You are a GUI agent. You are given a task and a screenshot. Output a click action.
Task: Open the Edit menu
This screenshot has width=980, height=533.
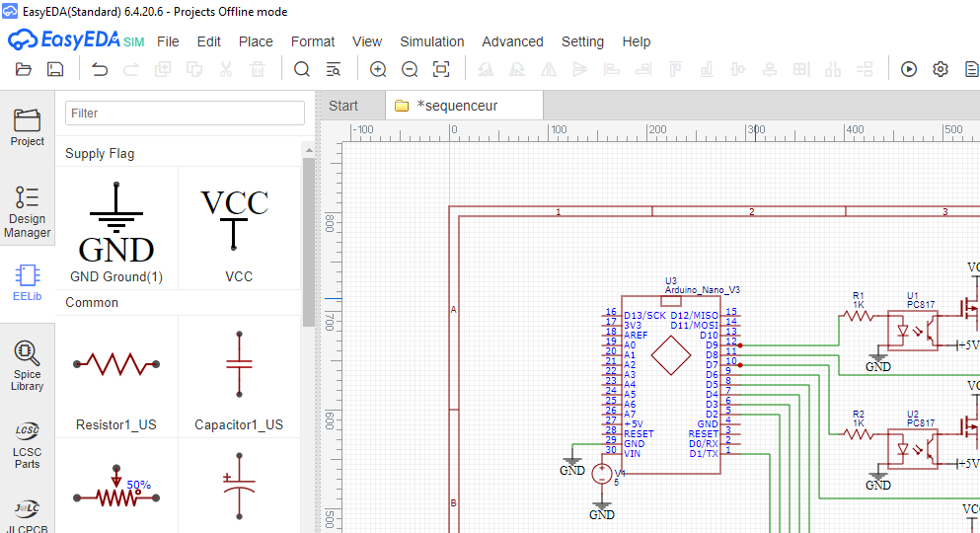pos(209,41)
